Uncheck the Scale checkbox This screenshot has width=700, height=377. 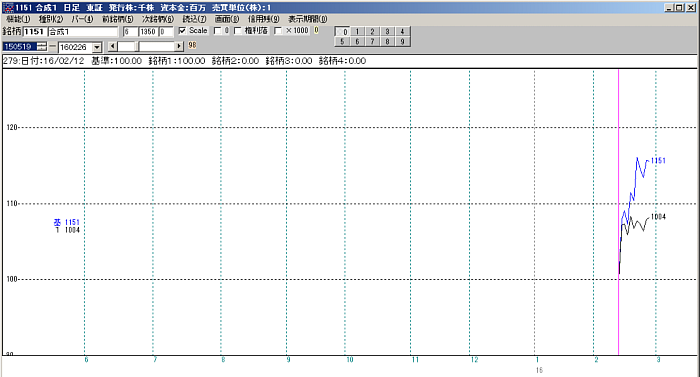tap(182, 31)
